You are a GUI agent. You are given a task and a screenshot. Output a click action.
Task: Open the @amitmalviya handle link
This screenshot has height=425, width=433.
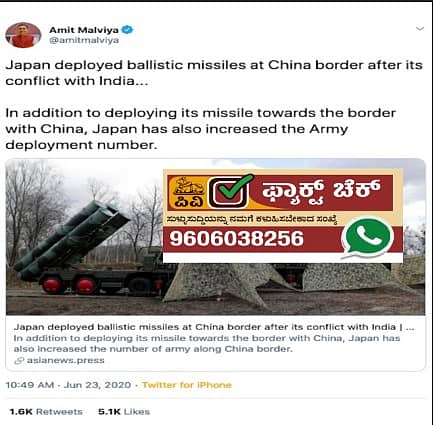(84, 40)
